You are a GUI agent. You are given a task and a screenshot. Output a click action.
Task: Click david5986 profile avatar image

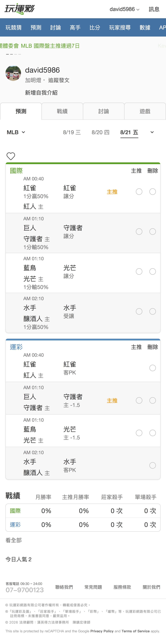(x=13, y=73)
